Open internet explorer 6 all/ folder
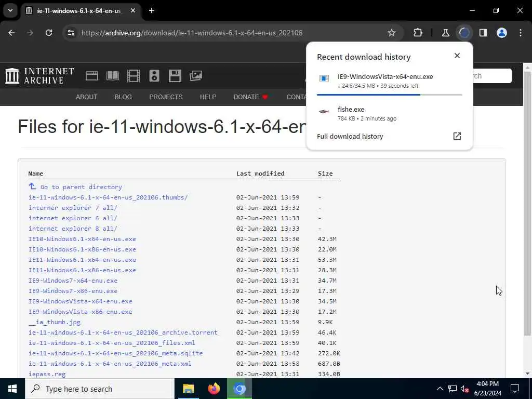This screenshot has height=399, width=532. point(73,218)
